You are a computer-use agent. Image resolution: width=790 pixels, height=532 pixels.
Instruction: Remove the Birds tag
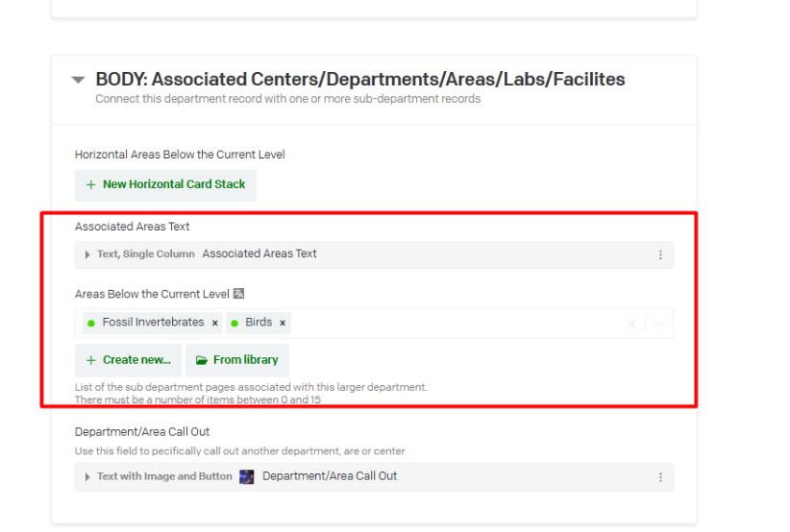coord(283,323)
